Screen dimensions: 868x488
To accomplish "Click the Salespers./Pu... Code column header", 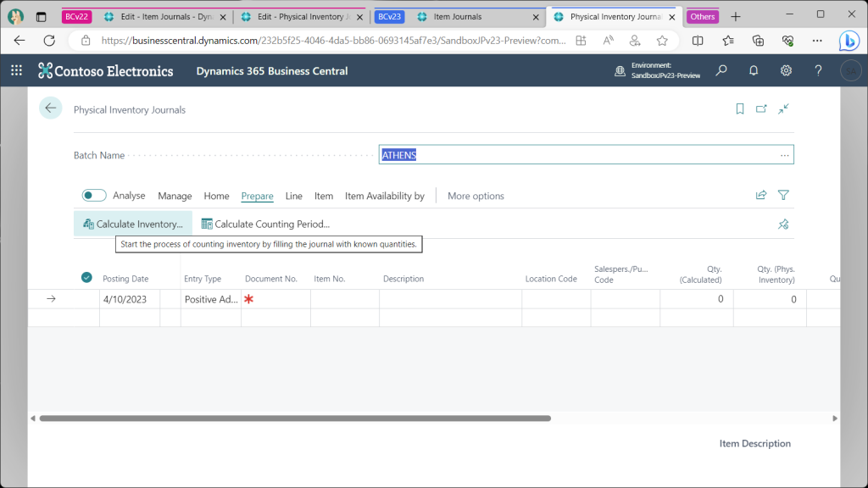I will [620, 274].
